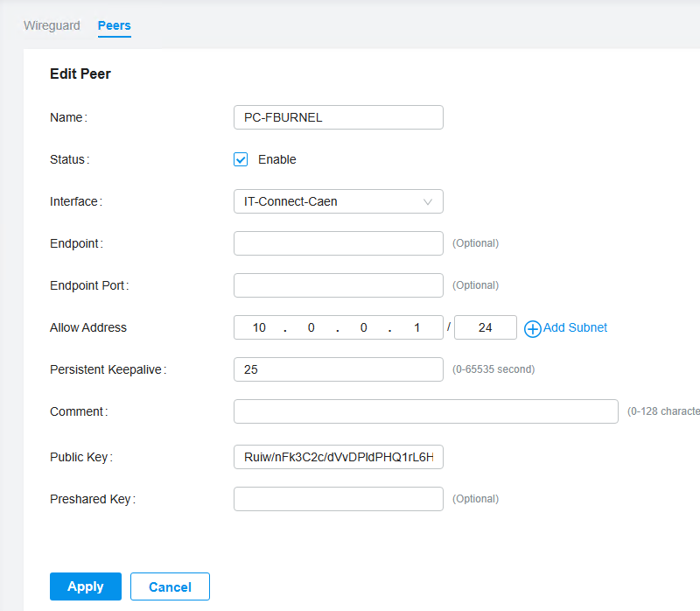Change the Persistent Keepalive value 25
700x611 pixels.
[338, 369]
